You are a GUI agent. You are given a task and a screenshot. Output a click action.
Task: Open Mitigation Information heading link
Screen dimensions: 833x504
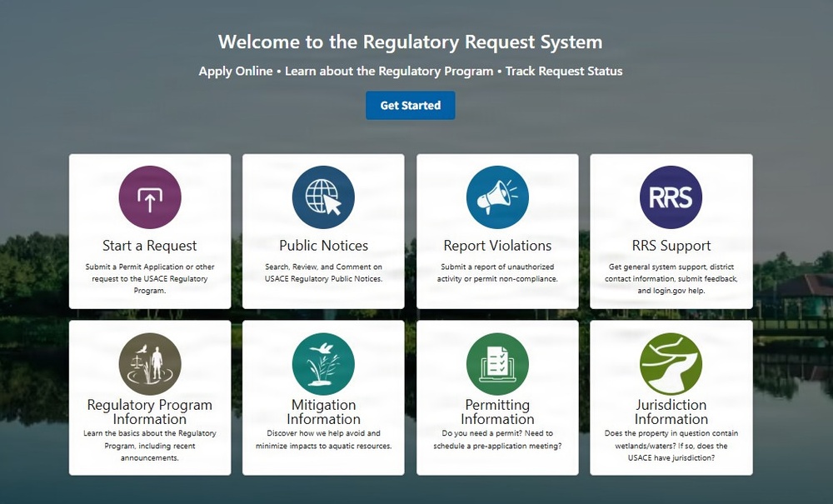(x=323, y=412)
